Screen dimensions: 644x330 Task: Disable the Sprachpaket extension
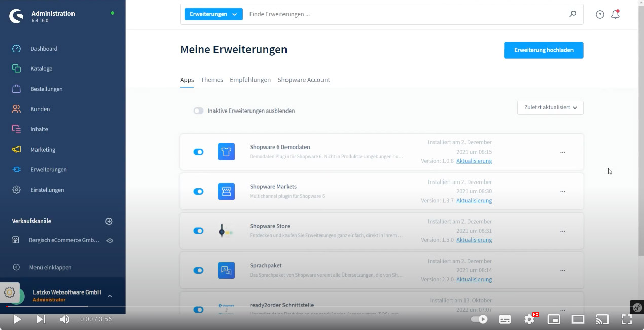198,270
